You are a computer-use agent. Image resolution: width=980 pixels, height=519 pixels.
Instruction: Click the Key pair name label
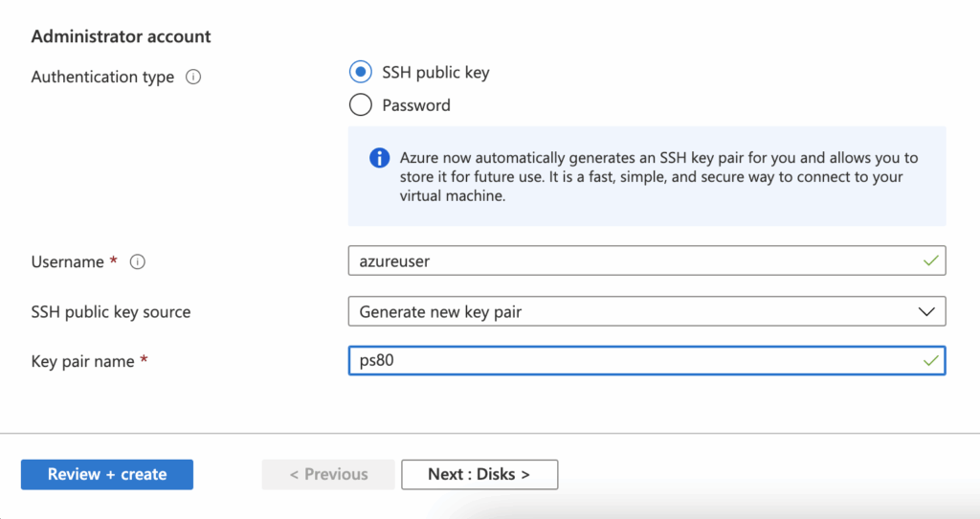[84, 361]
